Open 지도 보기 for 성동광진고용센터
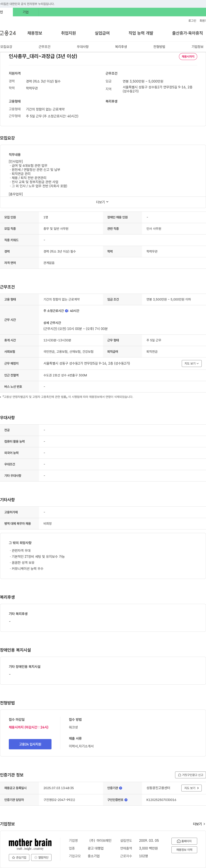 [x=192, y=788]
